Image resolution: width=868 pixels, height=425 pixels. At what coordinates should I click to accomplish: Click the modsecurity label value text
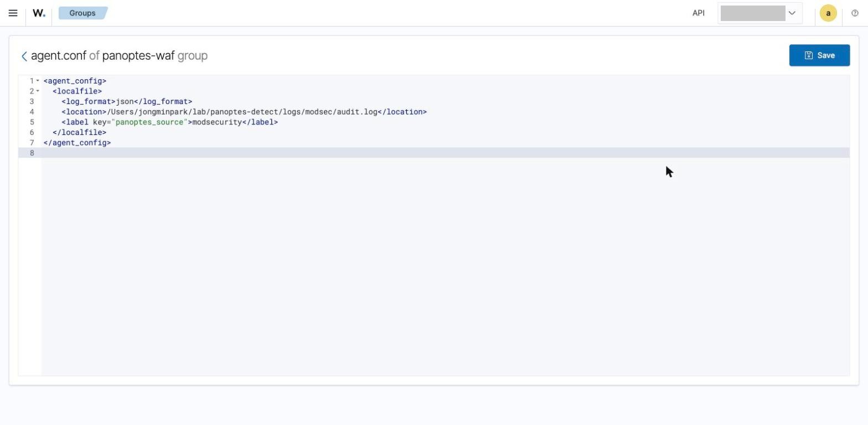coord(217,122)
